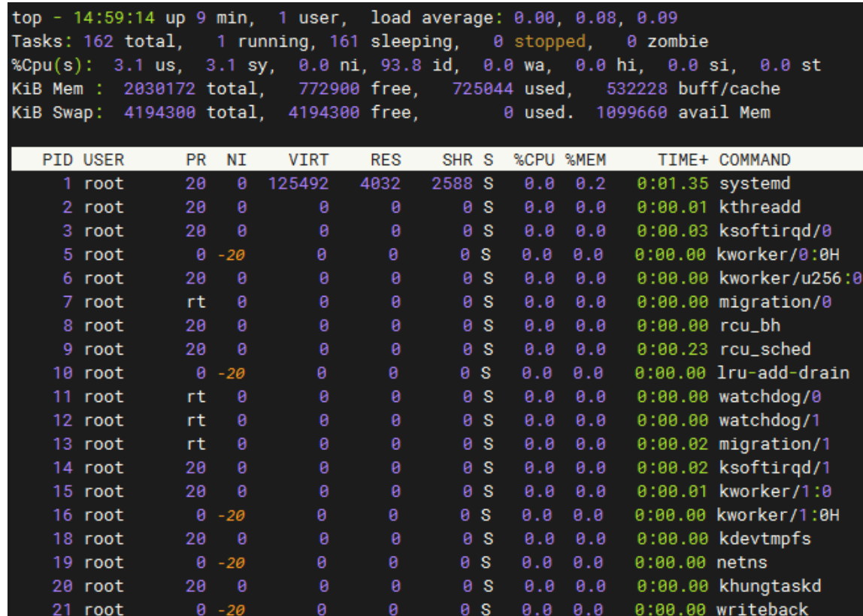Image resolution: width=863 pixels, height=616 pixels.
Task: Click the PID column header
Action: click(57, 159)
